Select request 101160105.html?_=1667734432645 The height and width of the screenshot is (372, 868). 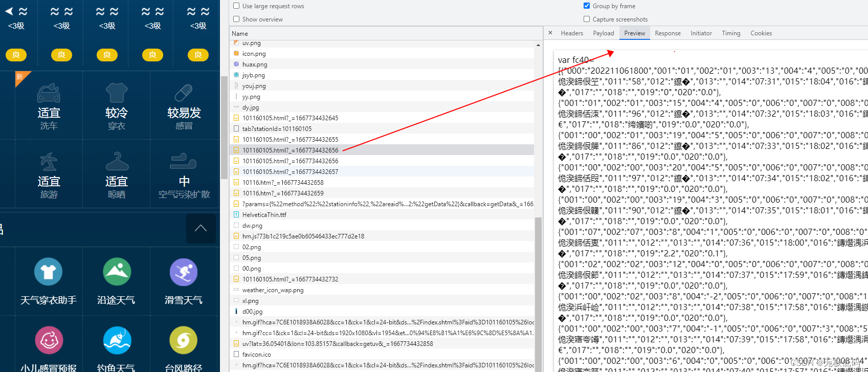click(382, 118)
